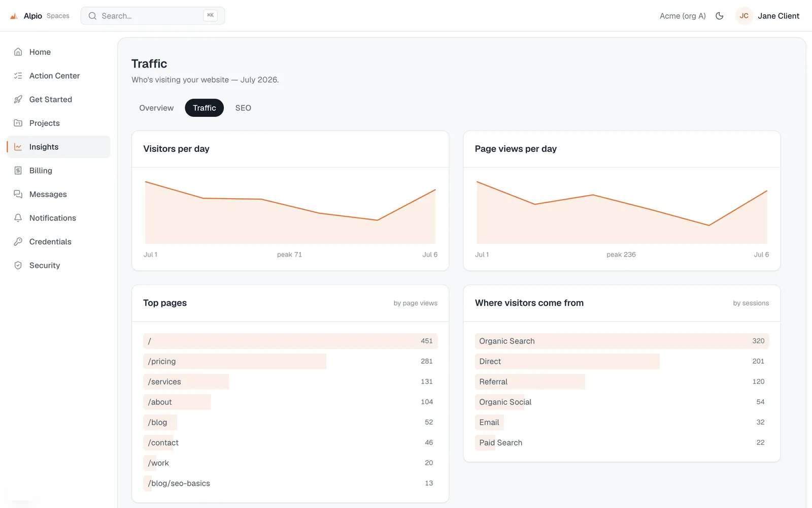
Task: Click the /blog/seo-basics page row
Action: pyautogui.click(x=290, y=483)
